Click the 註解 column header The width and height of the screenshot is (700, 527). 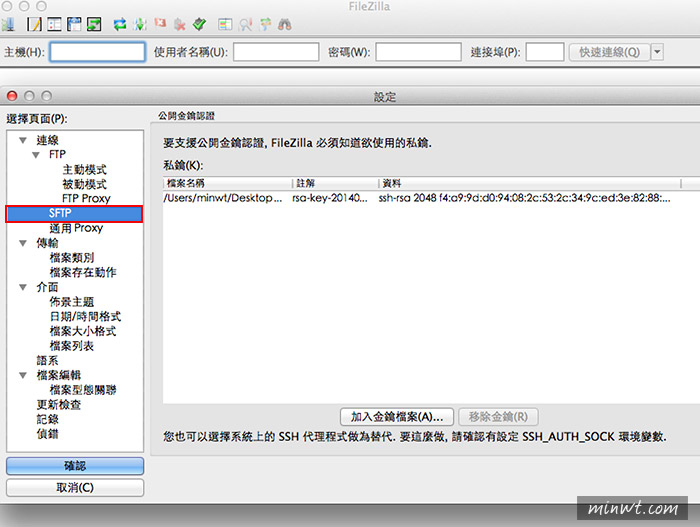[336, 183]
